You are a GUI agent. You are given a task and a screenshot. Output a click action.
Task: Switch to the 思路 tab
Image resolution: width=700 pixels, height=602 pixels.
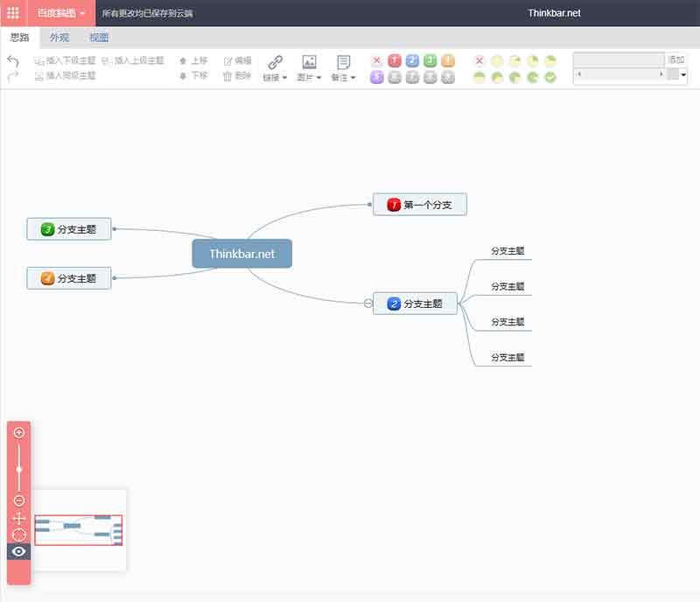[19, 38]
